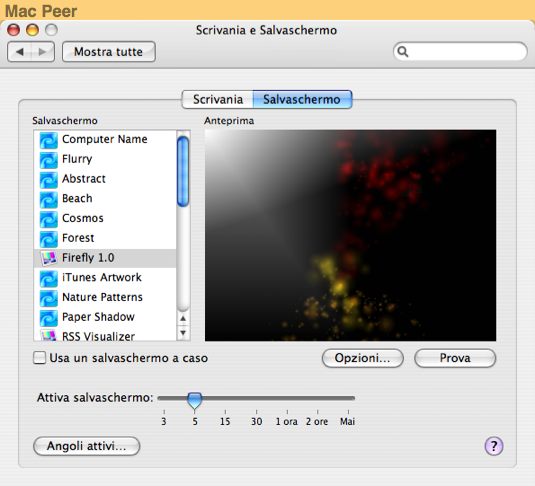Pick the Abstract screensaver icon

(48, 180)
